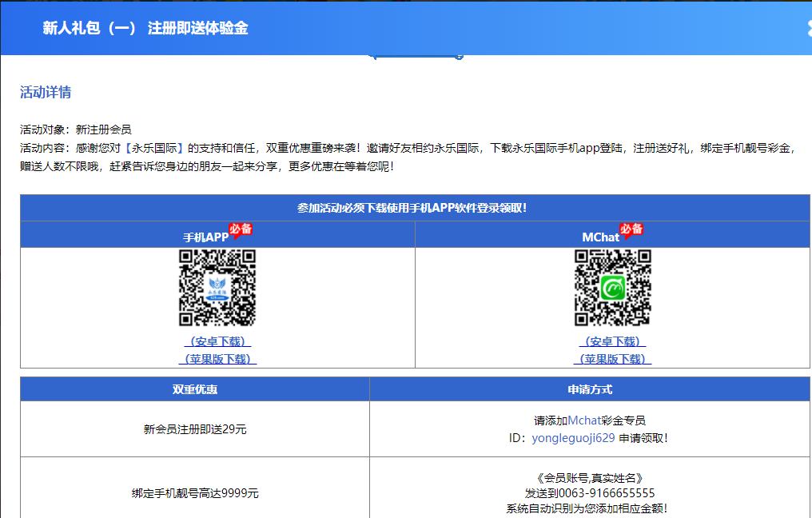Click the green MChat logo inside QR code
Viewport: 812px width, 518px height.
(x=613, y=288)
